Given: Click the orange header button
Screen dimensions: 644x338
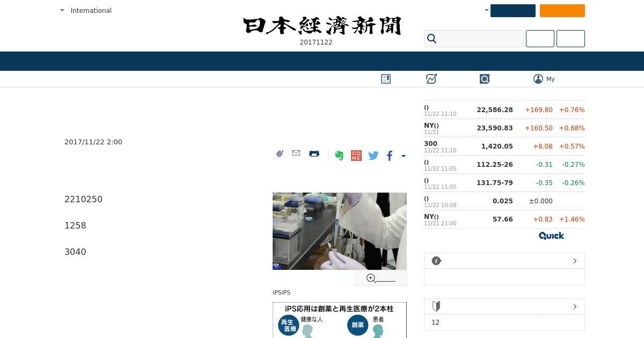Looking at the screenshot, I should click(562, 11).
